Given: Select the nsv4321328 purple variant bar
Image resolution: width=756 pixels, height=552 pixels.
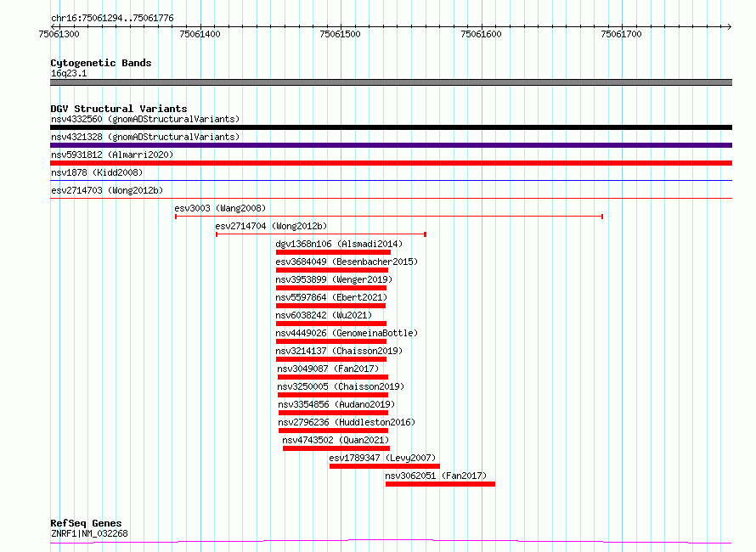Looking at the screenshot, I should pyautogui.click(x=391, y=145).
